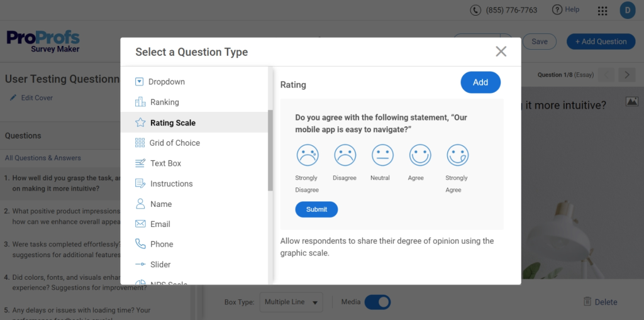Image resolution: width=644 pixels, height=320 pixels.
Task: Click the Instructions document icon
Action: [x=140, y=184]
